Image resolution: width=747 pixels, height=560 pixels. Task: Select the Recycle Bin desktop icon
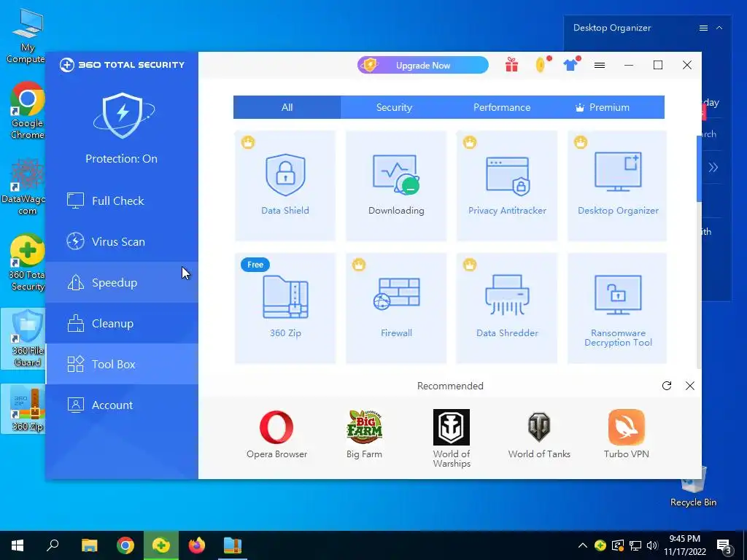tap(693, 486)
